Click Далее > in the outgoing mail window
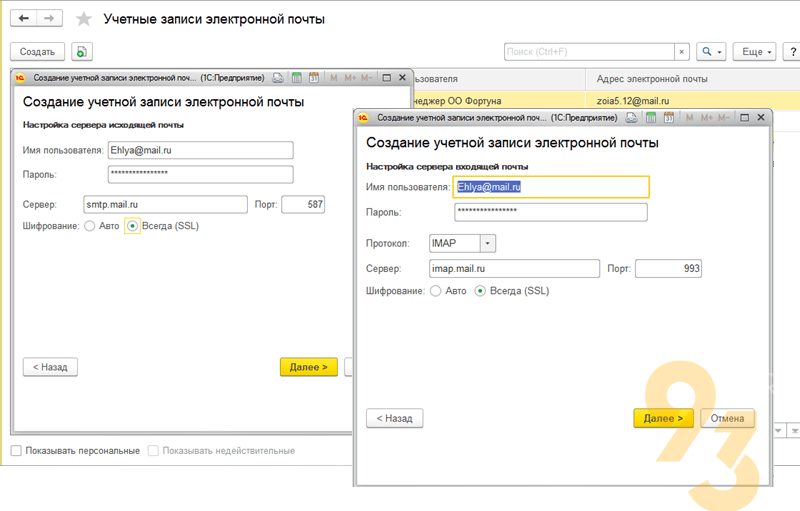The height and width of the screenshot is (511, 800). click(309, 367)
